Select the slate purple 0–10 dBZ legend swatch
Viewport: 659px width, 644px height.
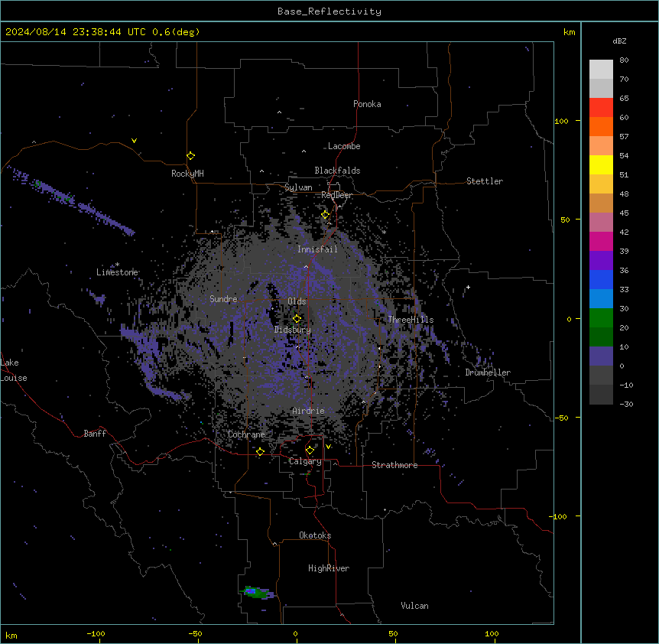point(601,356)
